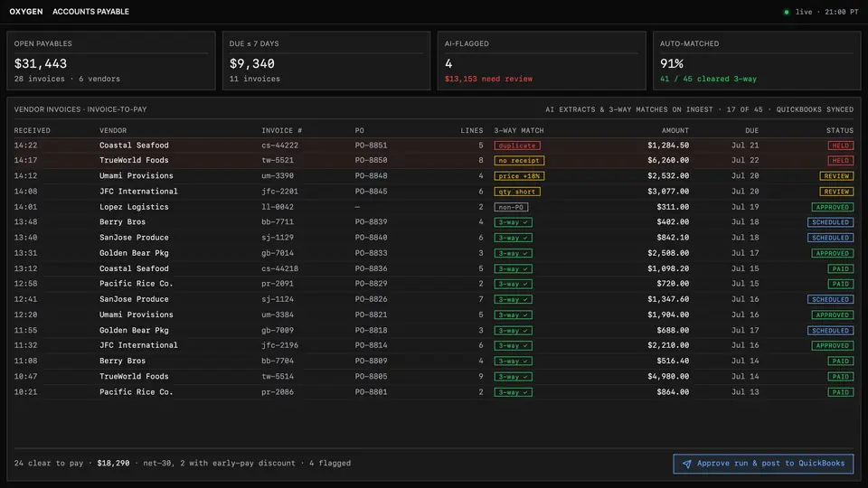The width and height of the screenshot is (868, 488).
Task: Click SCHEDULED status for sj-1124
Action: [x=830, y=299]
